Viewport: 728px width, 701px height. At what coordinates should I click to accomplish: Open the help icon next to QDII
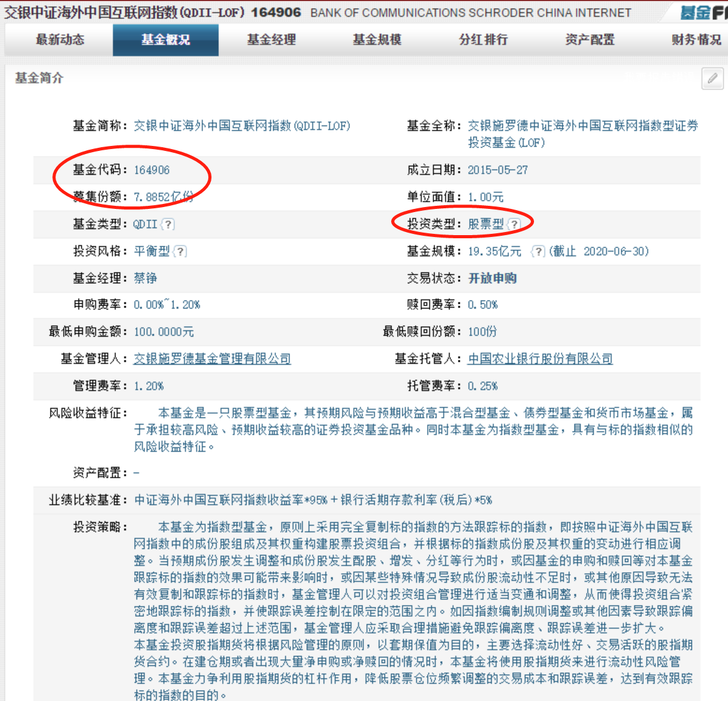click(168, 225)
